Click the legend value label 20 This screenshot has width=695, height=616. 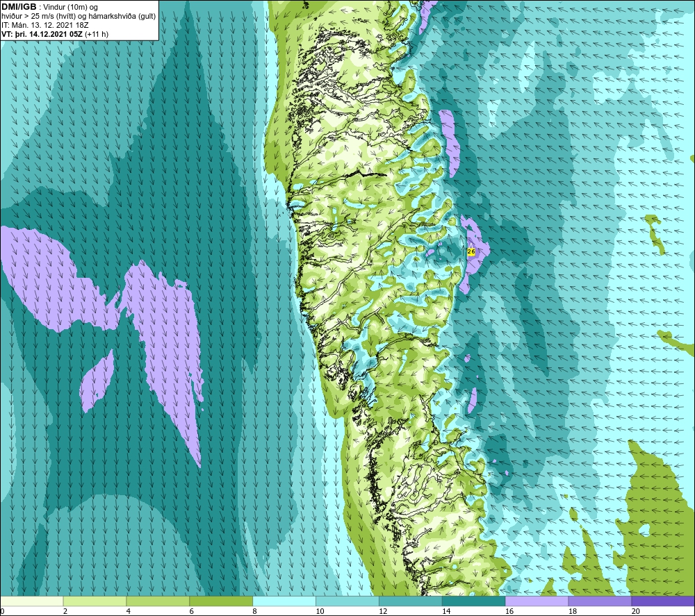coord(636,612)
